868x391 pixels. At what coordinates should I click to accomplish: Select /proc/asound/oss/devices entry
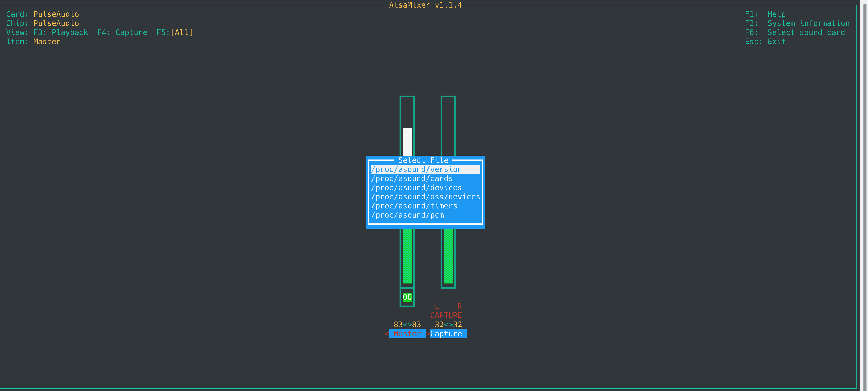[x=426, y=197]
